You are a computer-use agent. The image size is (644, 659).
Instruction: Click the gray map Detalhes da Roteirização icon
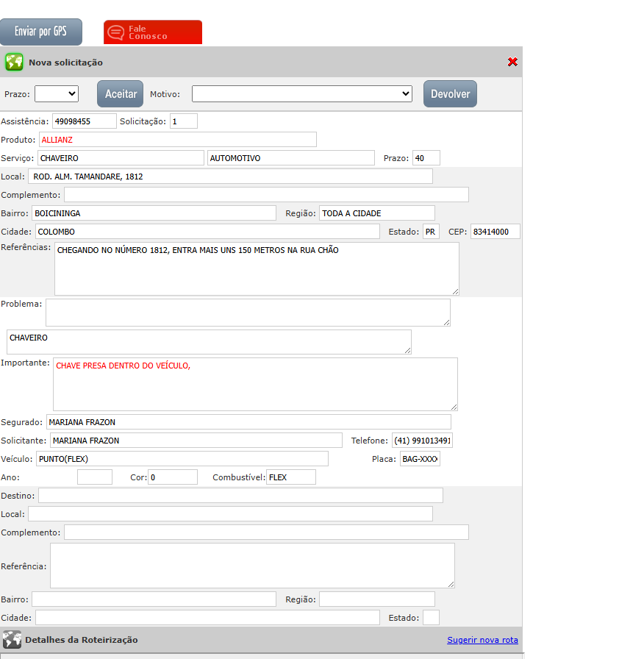pyautogui.click(x=12, y=640)
